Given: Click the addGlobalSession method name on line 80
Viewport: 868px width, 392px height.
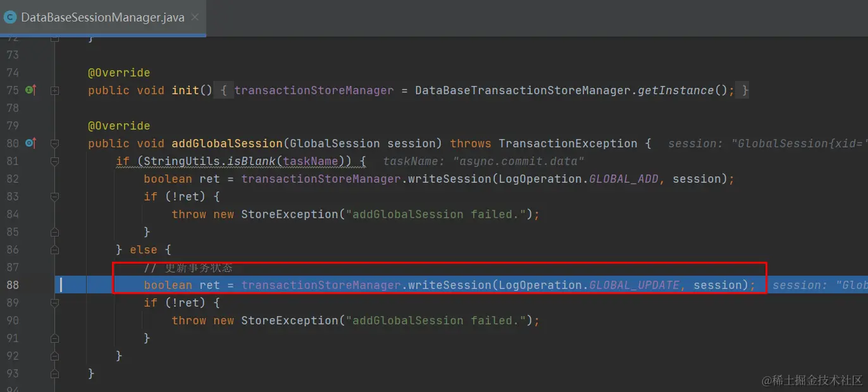Looking at the screenshot, I should pos(227,144).
